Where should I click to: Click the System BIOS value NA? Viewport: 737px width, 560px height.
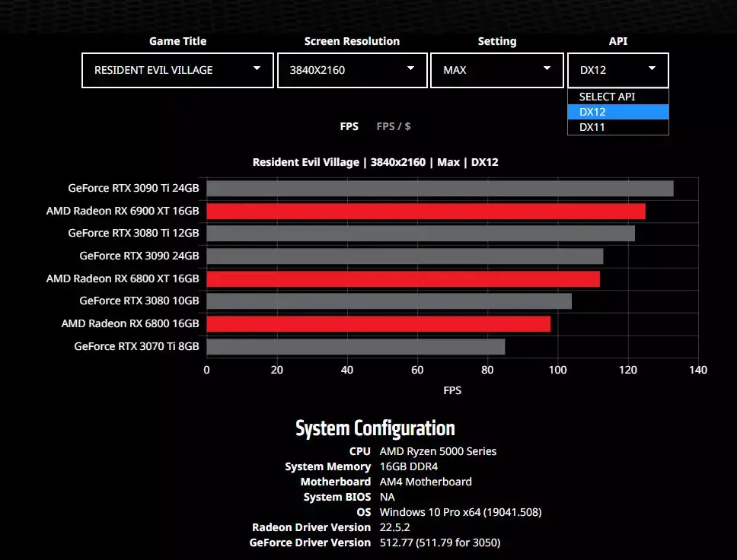tap(388, 497)
